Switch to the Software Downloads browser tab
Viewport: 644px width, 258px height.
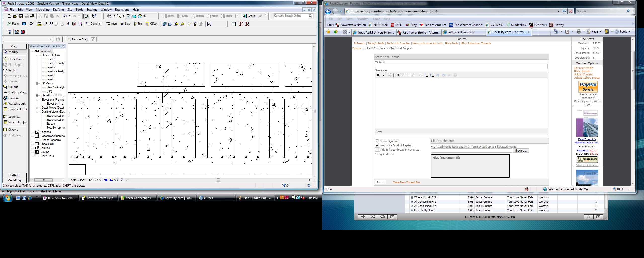464,32
